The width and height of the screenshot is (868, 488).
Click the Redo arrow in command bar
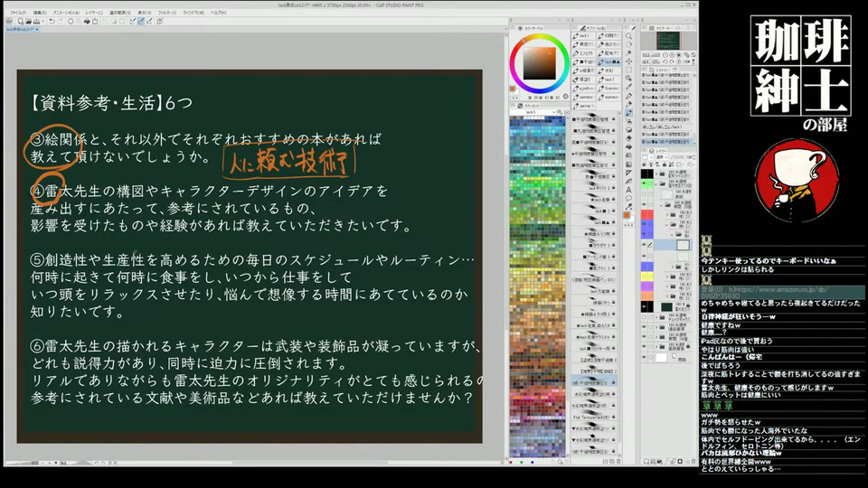[x=59, y=21]
